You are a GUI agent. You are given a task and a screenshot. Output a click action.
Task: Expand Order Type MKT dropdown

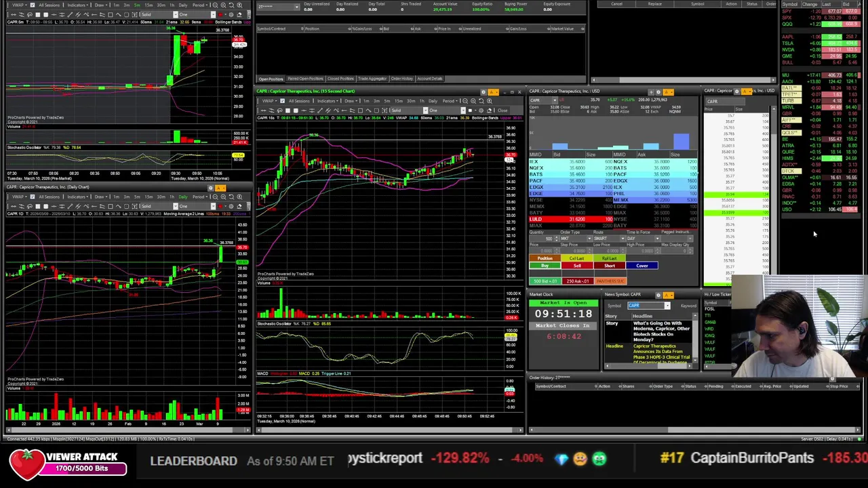(589, 239)
